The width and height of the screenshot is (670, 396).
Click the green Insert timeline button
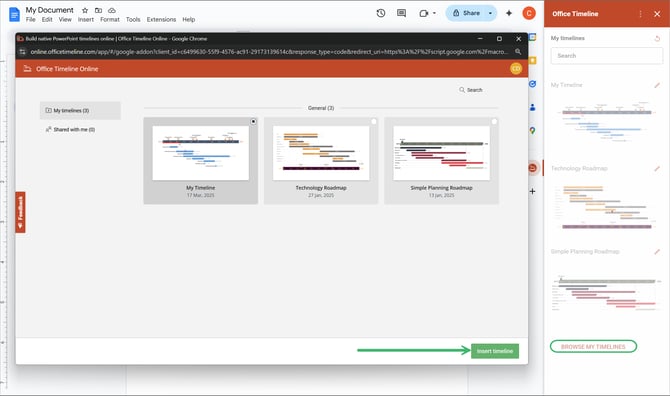point(495,351)
